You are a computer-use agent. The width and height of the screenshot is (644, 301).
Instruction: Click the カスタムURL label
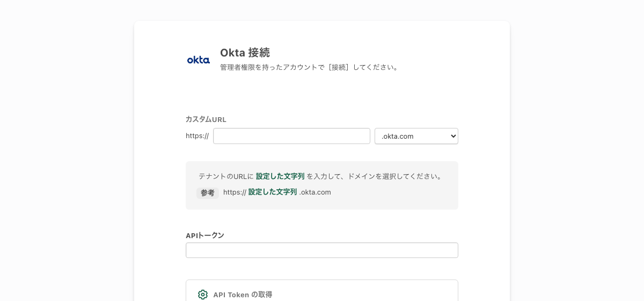click(x=206, y=119)
